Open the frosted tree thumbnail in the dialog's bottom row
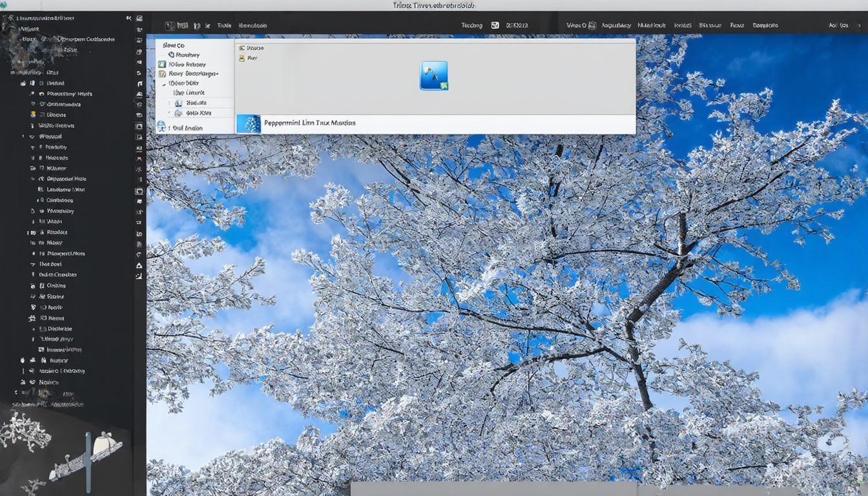The width and height of the screenshot is (868, 496). point(249,124)
